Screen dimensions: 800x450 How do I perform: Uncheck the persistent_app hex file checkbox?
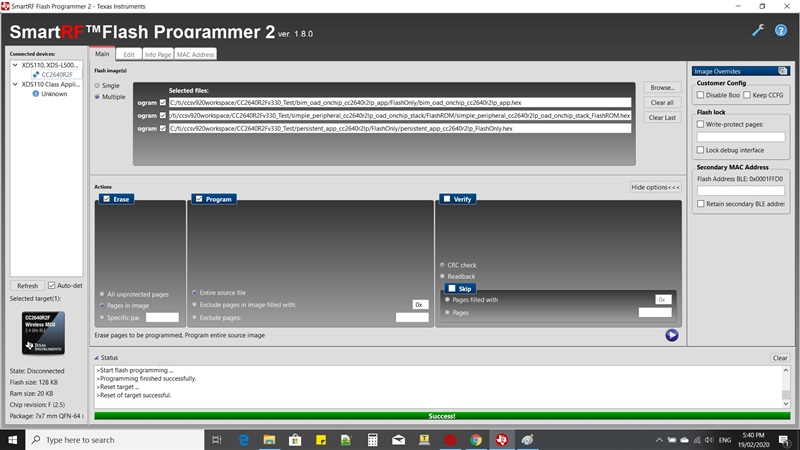click(163, 129)
